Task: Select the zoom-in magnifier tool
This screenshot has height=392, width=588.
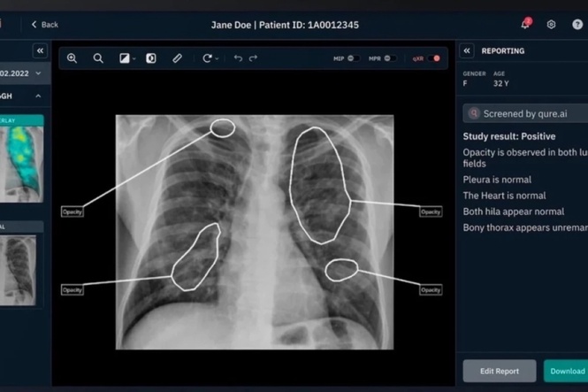Action: (72, 58)
